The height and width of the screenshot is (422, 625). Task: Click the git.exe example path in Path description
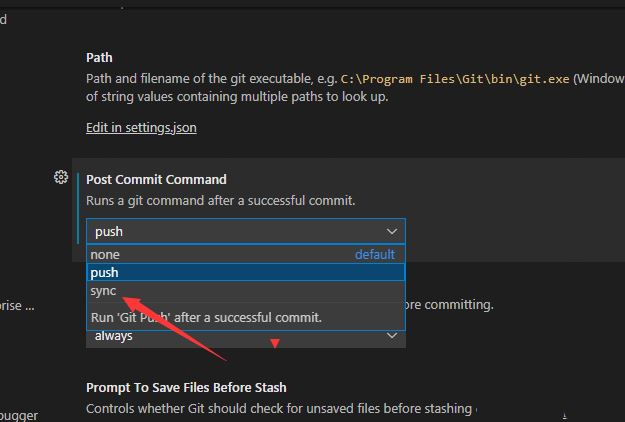point(454,78)
